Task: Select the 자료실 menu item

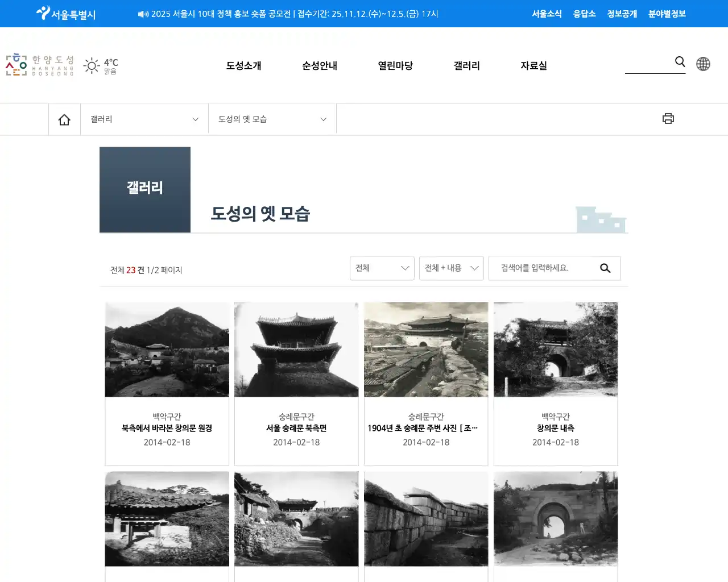Action: (x=533, y=65)
